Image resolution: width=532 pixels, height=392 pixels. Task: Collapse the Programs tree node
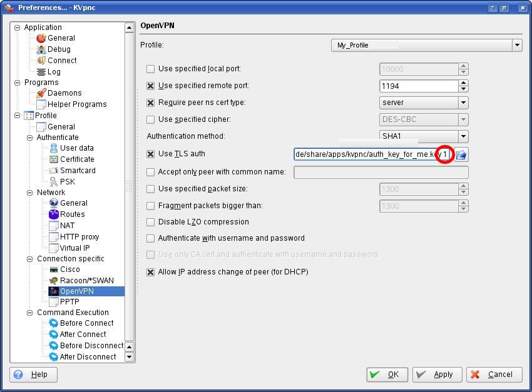click(x=18, y=83)
